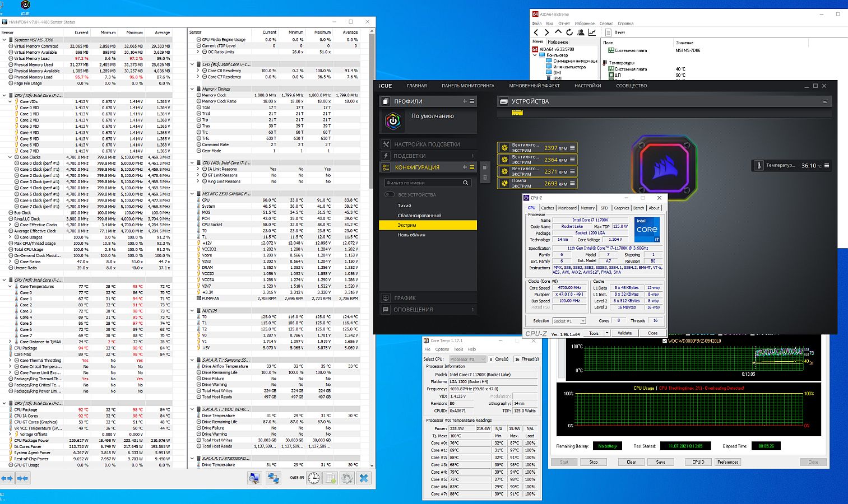848x504 pixels.
Task: Open CPU-Z Tools dropdown arrow
Action: tap(606, 333)
